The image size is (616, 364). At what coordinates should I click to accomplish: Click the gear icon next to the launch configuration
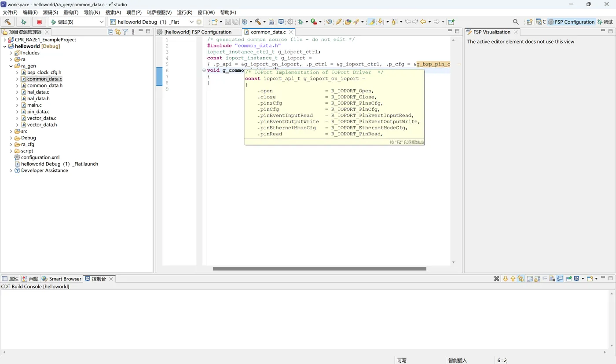pyautogui.click(x=199, y=22)
